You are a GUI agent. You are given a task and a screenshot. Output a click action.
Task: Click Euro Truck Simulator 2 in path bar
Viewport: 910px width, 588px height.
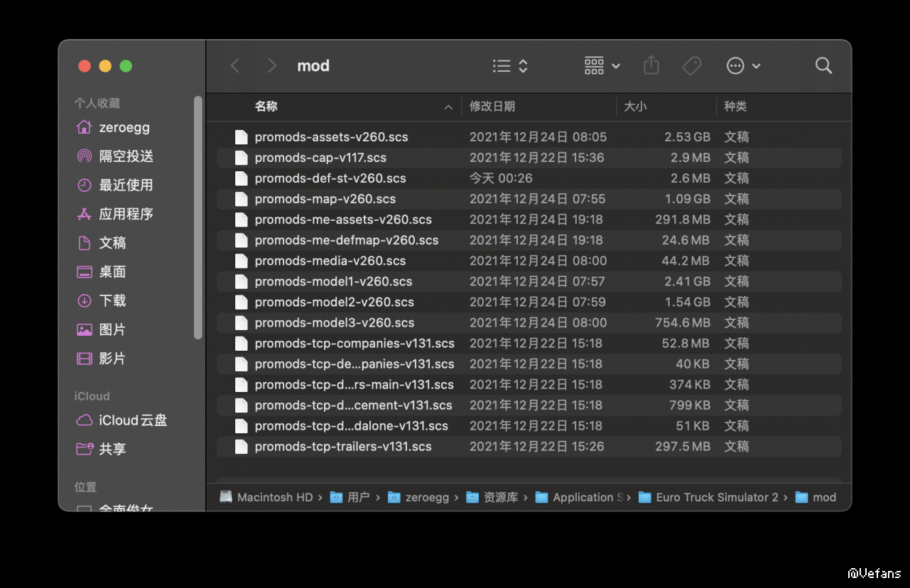708,497
